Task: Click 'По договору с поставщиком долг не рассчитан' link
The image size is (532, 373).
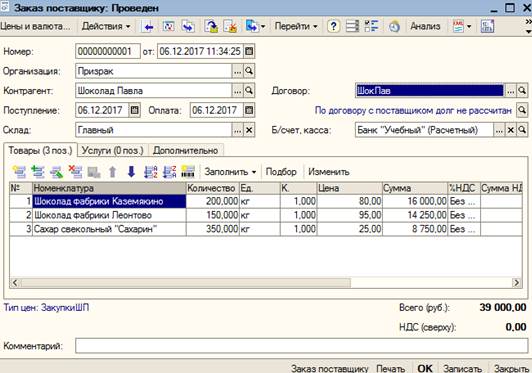Action: (x=413, y=110)
